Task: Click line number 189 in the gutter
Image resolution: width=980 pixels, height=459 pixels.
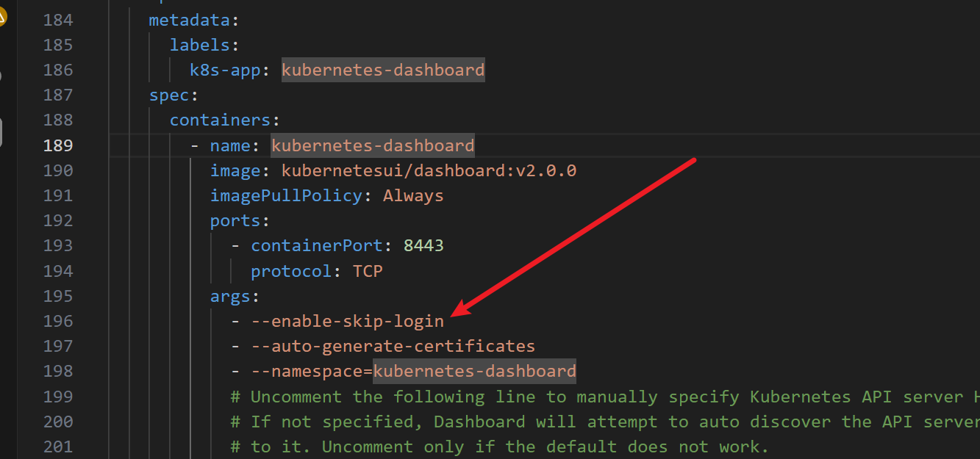Action: coord(57,145)
